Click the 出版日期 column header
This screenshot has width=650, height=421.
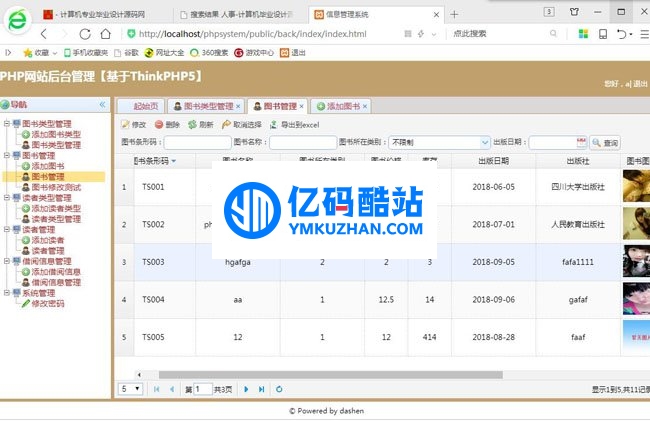pos(493,161)
